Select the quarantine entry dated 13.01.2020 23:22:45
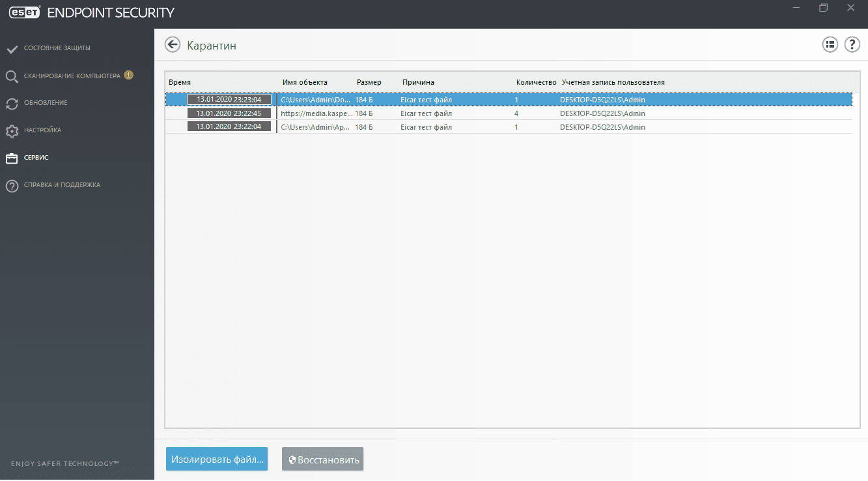 [509, 113]
